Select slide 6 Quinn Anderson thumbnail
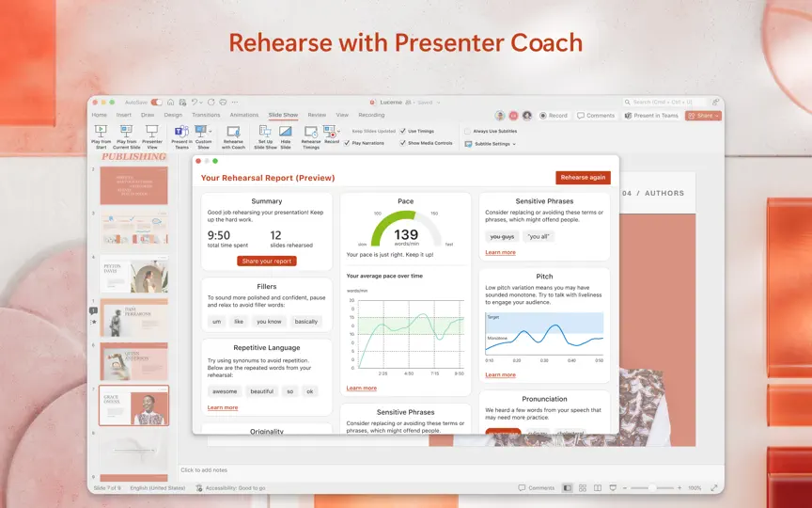Viewport: 812px width, 508px height. 134,362
